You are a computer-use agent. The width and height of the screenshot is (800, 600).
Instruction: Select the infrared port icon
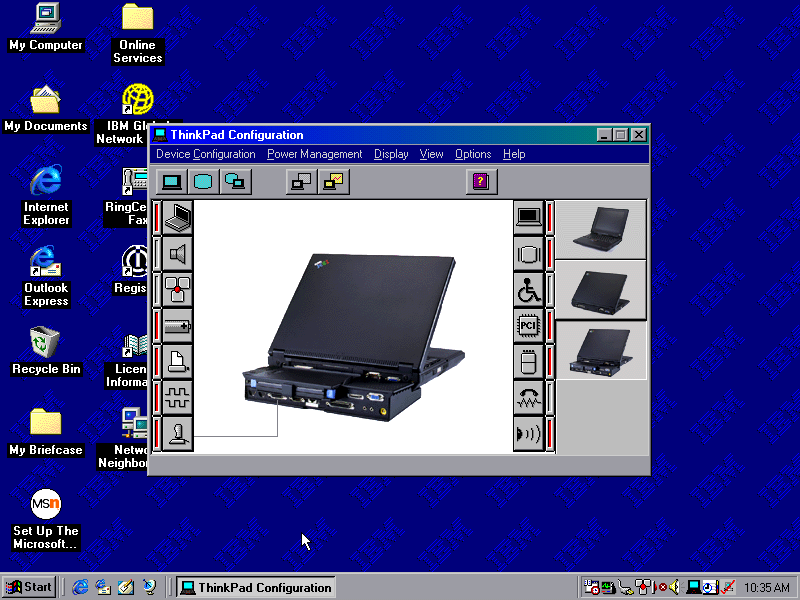click(528, 433)
